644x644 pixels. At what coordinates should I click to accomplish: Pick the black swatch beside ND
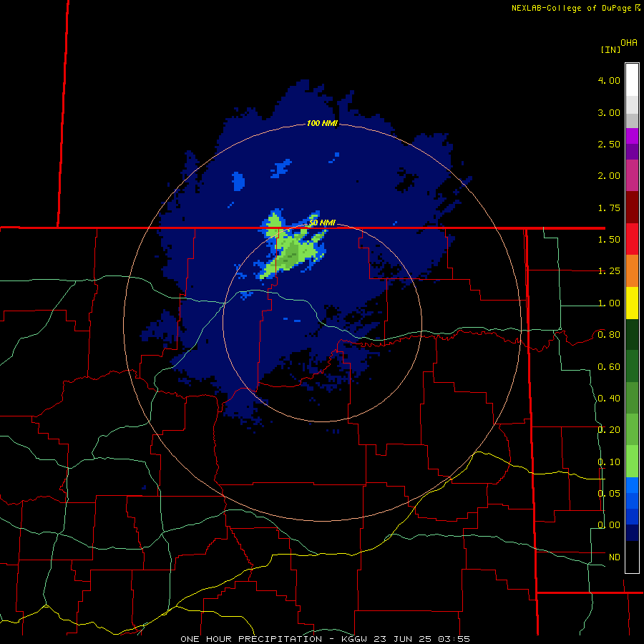tap(632, 557)
